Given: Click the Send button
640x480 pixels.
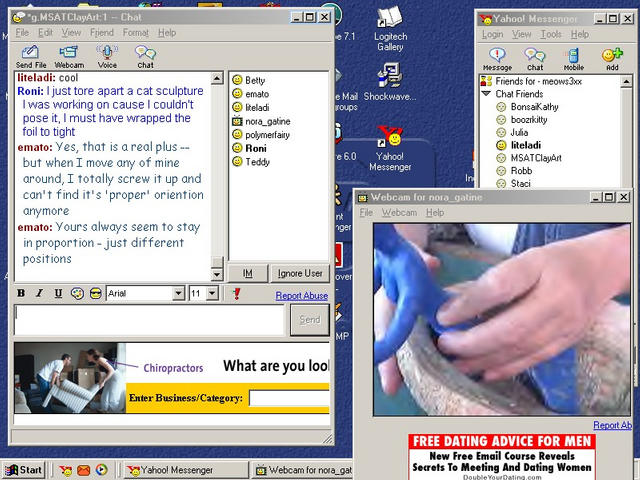Looking at the screenshot, I should (x=310, y=320).
